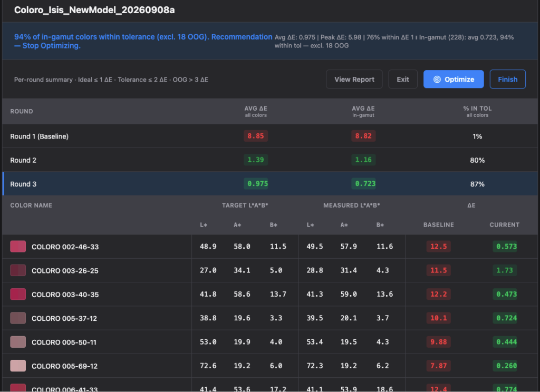
Task: Click the 9.88 baseline ΔE badge
Action: [438, 342]
